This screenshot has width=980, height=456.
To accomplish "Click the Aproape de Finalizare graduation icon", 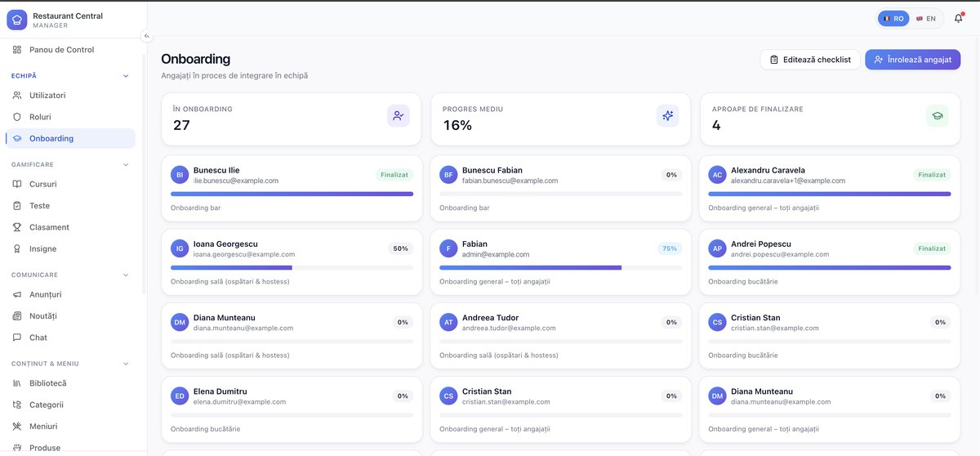I will point(937,116).
